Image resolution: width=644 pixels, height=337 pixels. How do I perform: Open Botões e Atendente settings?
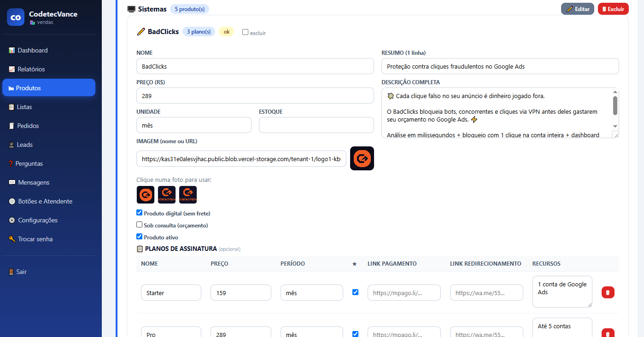point(49,201)
